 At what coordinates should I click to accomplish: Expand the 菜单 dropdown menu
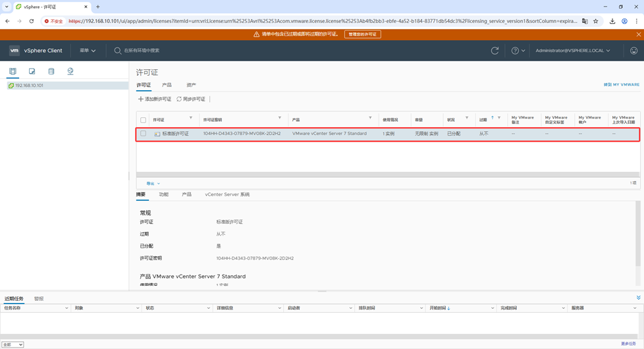[88, 51]
